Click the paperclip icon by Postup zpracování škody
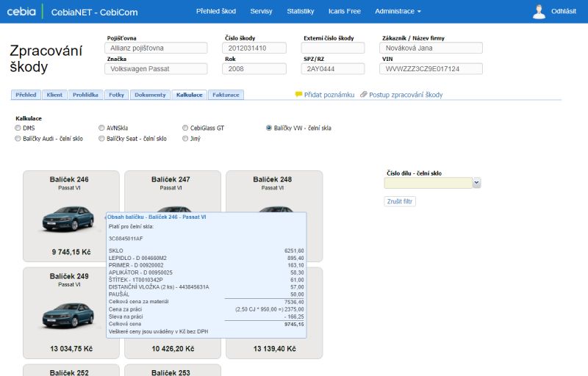Viewport: 588px width, 376px height. pos(363,95)
